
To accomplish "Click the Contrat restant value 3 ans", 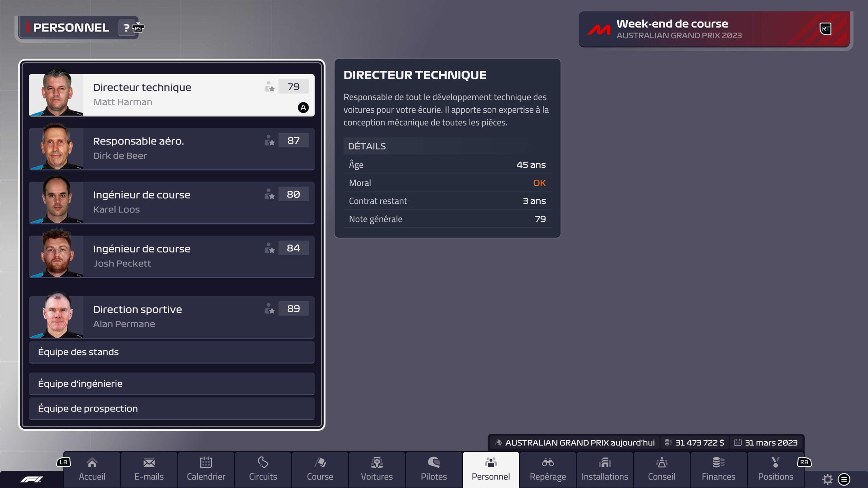I will coord(534,201).
